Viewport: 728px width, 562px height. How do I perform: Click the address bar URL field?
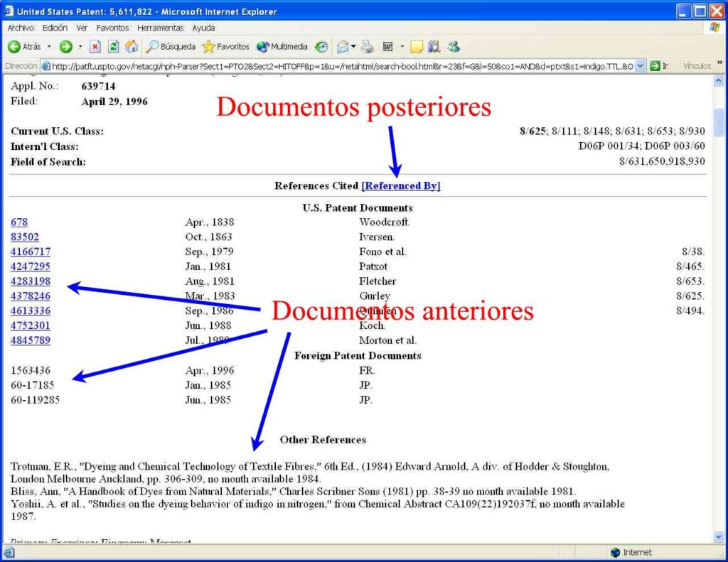pyautogui.click(x=342, y=66)
